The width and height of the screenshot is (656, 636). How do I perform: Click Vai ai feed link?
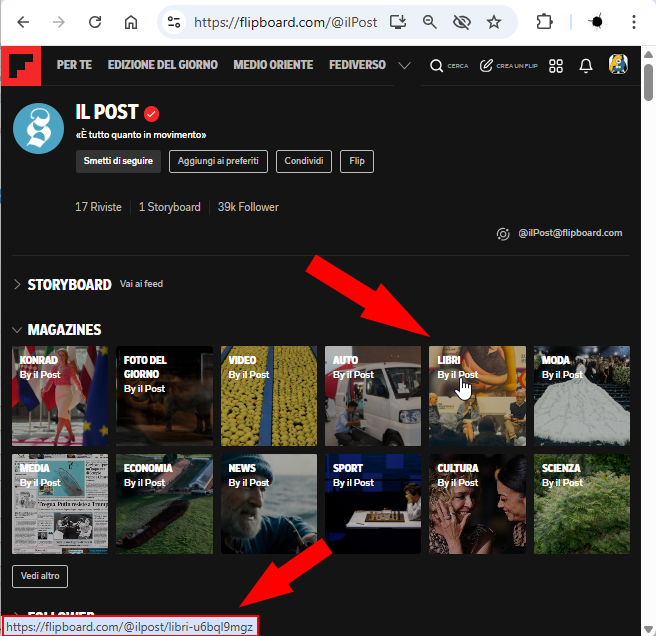coord(141,284)
